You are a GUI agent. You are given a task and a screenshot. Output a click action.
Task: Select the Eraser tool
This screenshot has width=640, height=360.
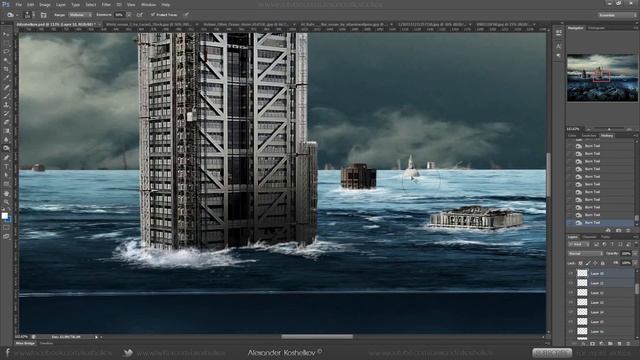pos(6,122)
